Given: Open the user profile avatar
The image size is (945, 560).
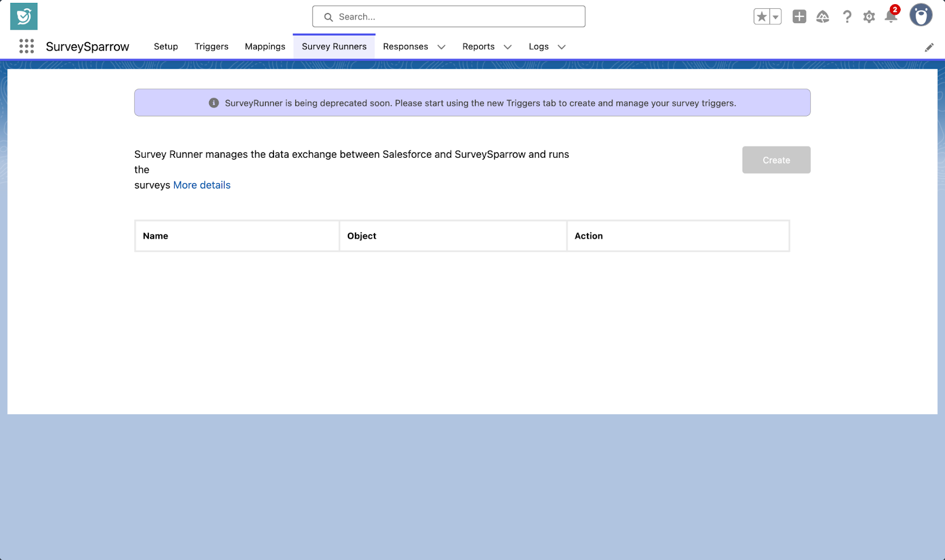Looking at the screenshot, I should [920, 16].
